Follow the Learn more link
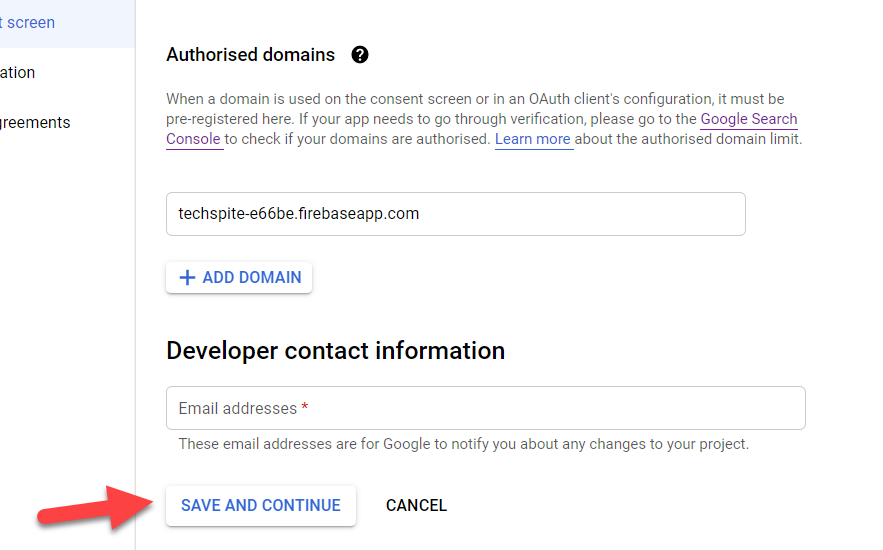This screenshot has width=883, height=550. [532, 139]
